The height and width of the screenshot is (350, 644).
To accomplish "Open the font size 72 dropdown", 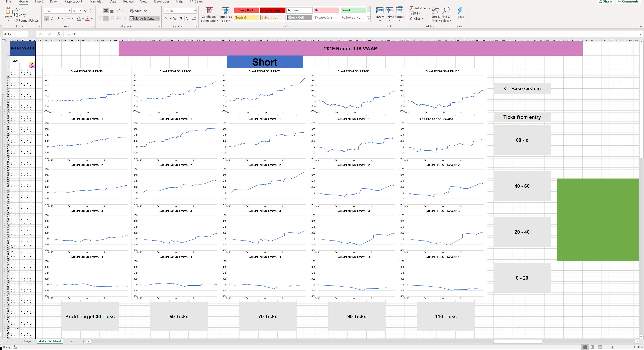I will (80, 11).
